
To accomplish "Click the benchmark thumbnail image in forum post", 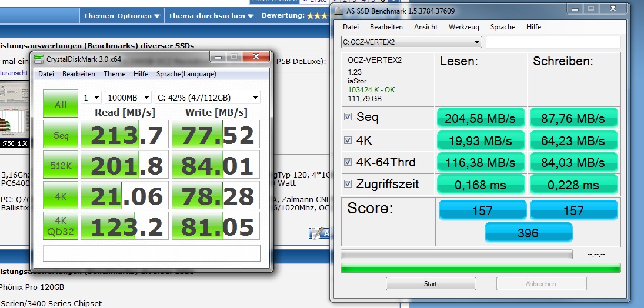I will pyautogui.click(x=14, y=114).
